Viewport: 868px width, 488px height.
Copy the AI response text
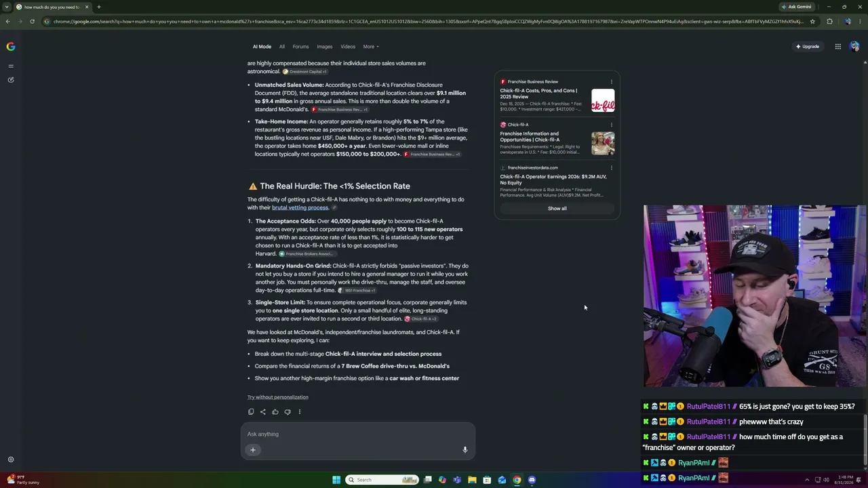click(251, 411)
